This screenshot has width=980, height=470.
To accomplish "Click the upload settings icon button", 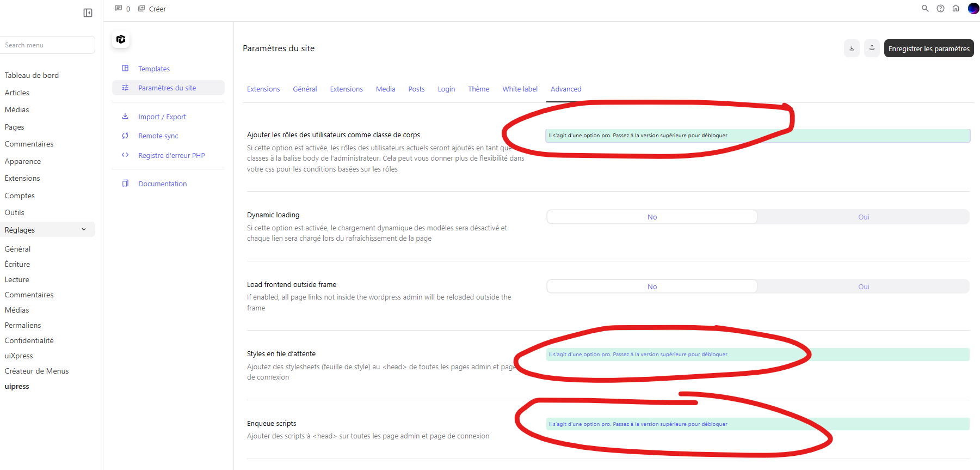I will click(872, 48).
